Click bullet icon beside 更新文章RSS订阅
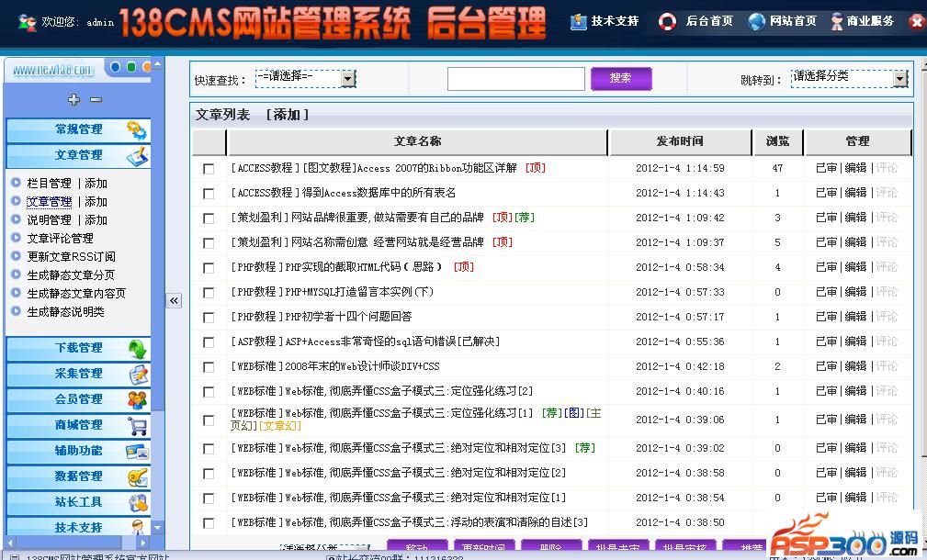 16,256
